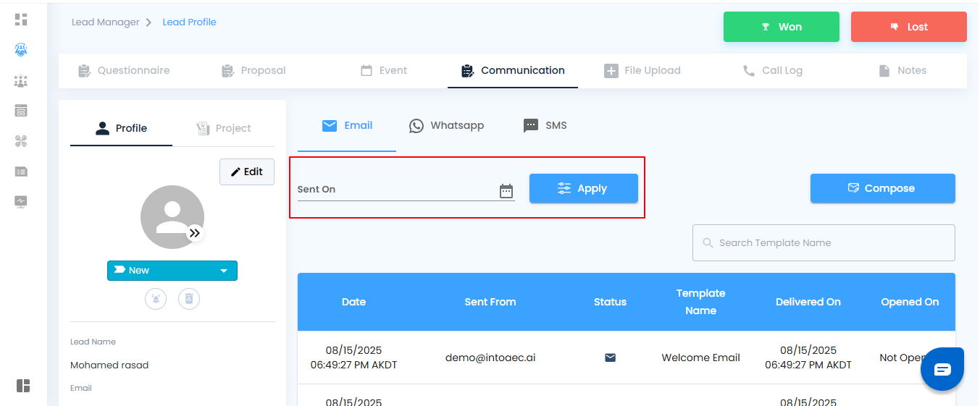This screenshot has width=980, height=406.
Task: Click the alarm reminder icon under status
Action: 156,298
